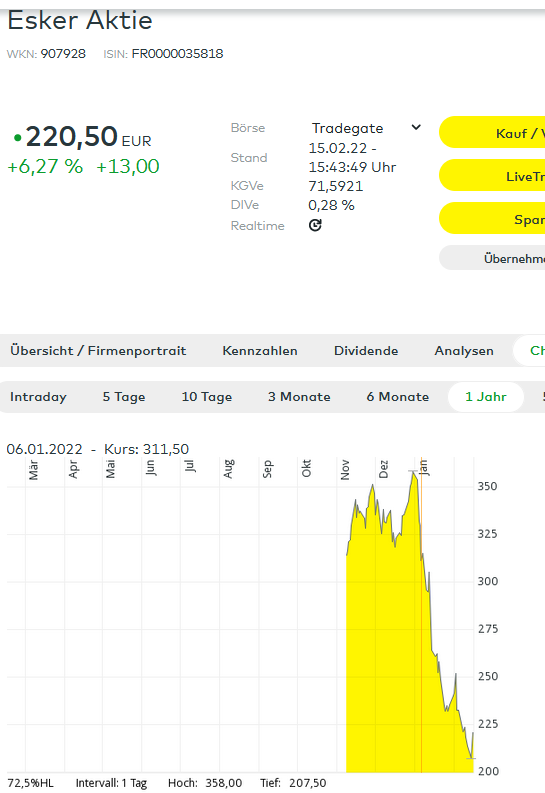Select the Intraday chart period
Viewport: 545px width, 793px height.
[x=38, y=397]
